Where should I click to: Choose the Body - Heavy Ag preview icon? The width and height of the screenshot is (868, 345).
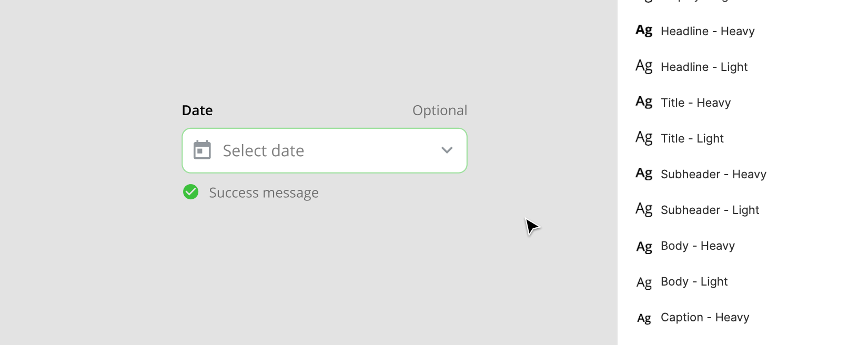pos(644,247)
